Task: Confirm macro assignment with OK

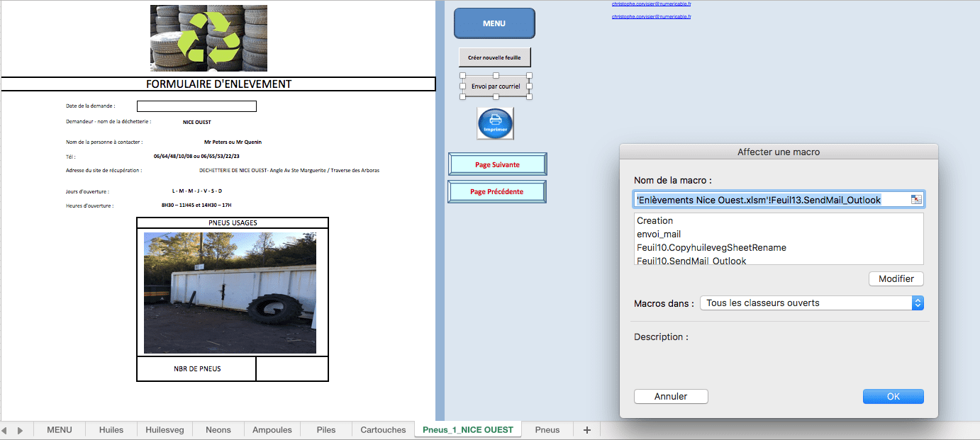Action: [893, 397]
